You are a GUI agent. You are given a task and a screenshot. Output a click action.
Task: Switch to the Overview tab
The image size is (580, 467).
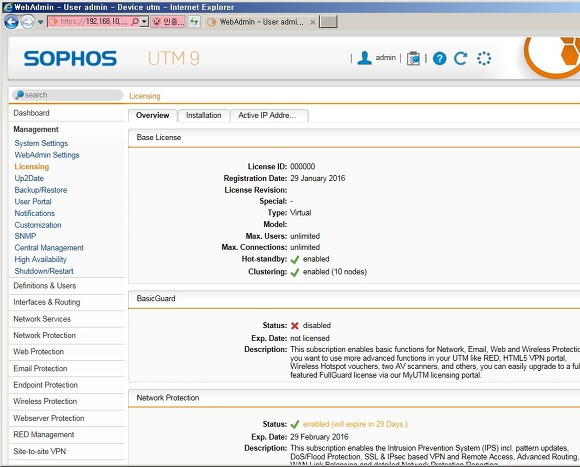coord(152,115)
